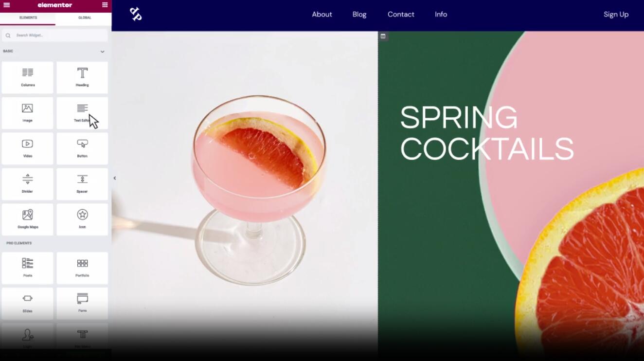Switch to the Global tab
This screenshot has height=361, width=644.
click(85, 18)
